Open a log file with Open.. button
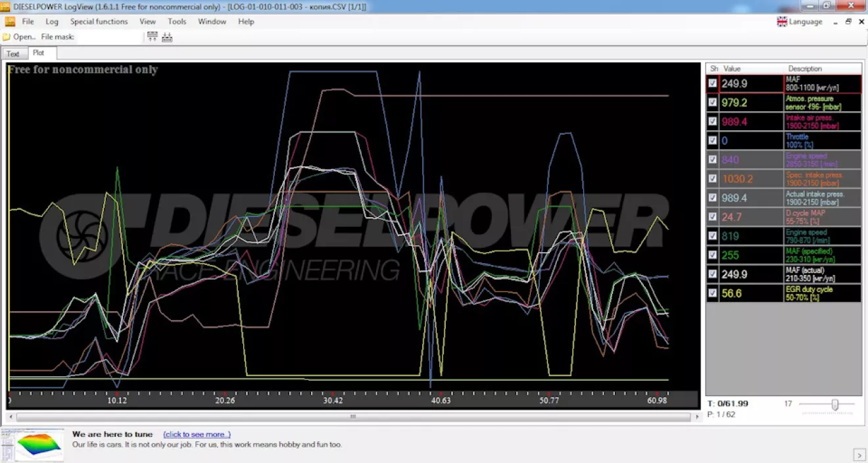The image size is (868, 463). tap(19, 37)
